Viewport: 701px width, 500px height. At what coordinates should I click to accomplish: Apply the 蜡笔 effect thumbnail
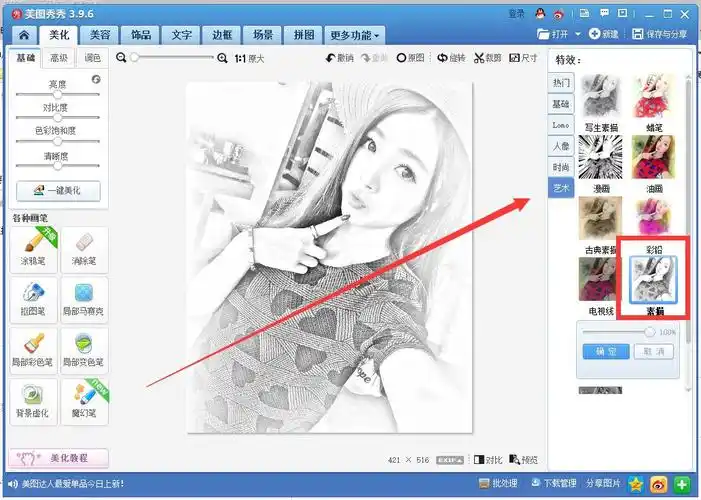coord(654,97)
